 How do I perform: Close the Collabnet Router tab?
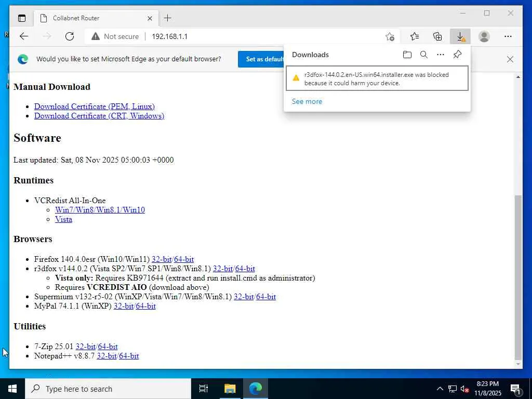click(150, 18)
